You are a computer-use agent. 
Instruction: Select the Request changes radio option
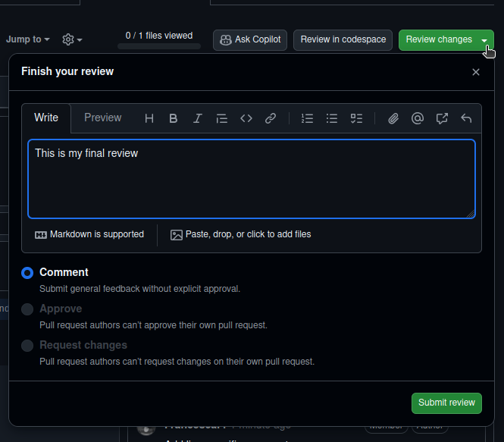27,346
